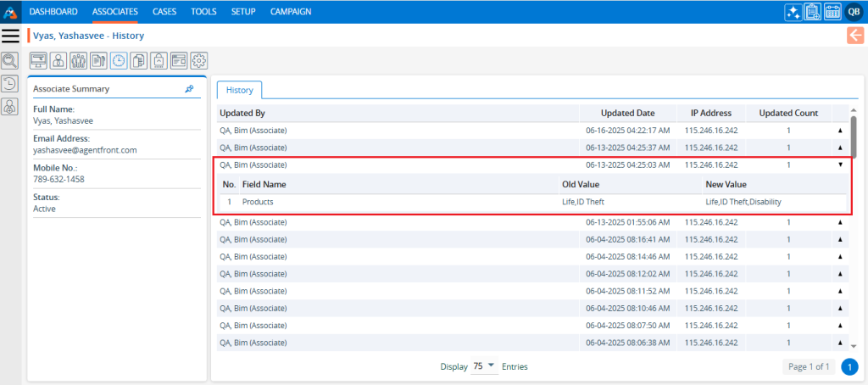The image size is (868, 385).
Task: Open the QB user profile avatar
Action: [x=854, y=12]
